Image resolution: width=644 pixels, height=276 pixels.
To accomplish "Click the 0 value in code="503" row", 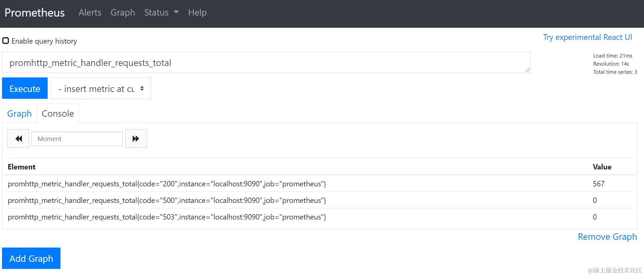I will click(595, 217).
